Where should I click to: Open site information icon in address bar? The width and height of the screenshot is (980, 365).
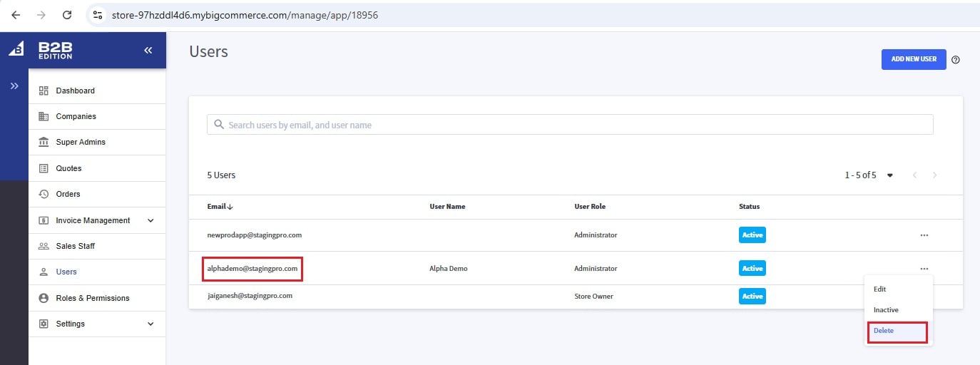(98, 14)
